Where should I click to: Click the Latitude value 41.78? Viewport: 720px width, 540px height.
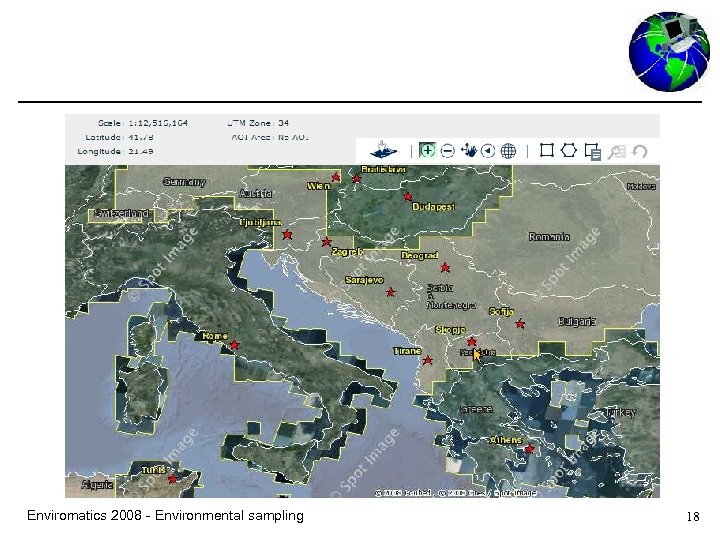[141, 137]
